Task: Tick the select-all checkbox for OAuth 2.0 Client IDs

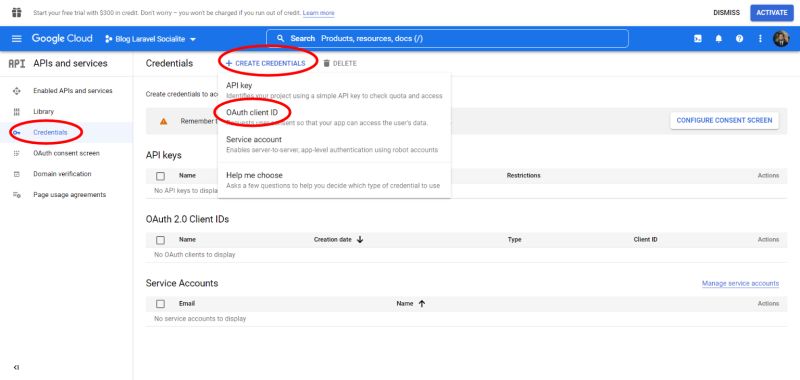Action: [x=161, y=240]
